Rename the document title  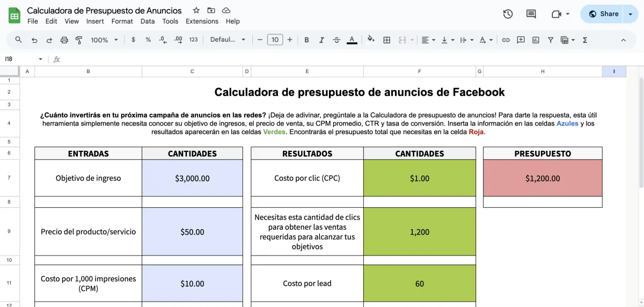pos(104,10)
